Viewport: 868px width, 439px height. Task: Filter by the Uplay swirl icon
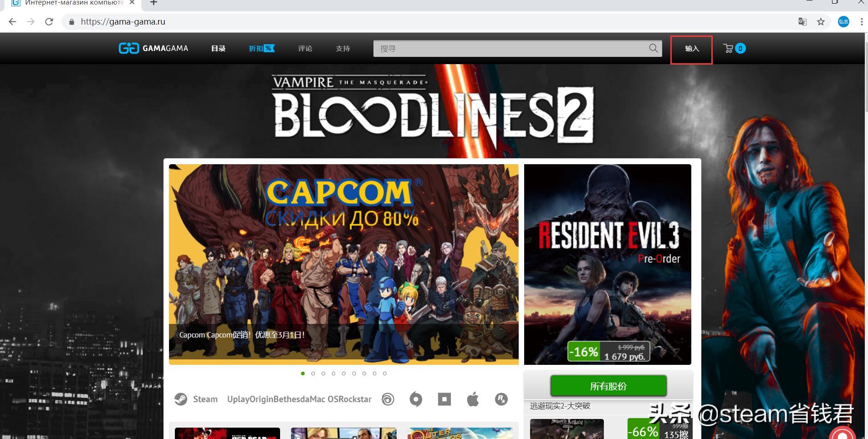click(388, 399)
